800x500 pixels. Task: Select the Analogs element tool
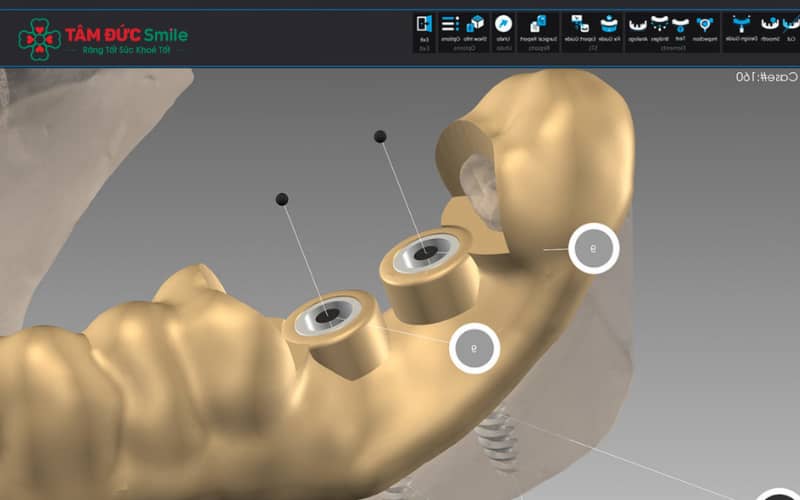[638, 29]
